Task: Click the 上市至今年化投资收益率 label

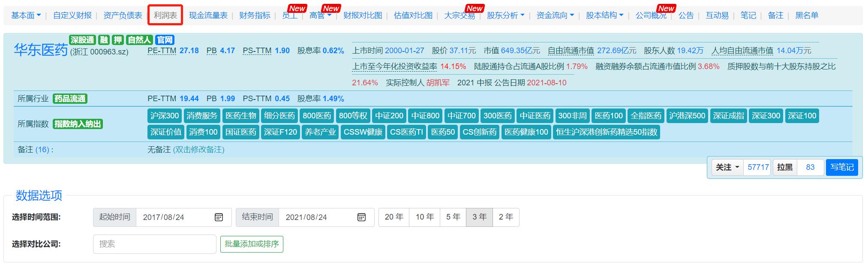Action: 394,66
